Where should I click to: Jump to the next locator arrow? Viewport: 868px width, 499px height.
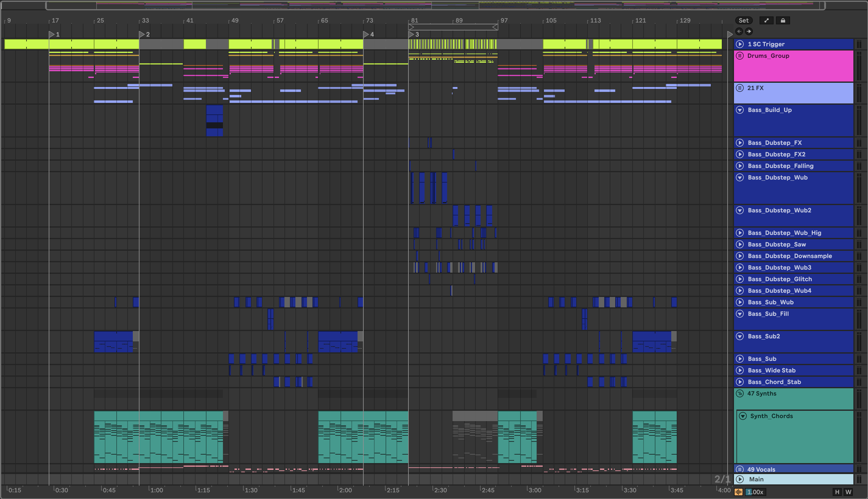coord(749,32)
